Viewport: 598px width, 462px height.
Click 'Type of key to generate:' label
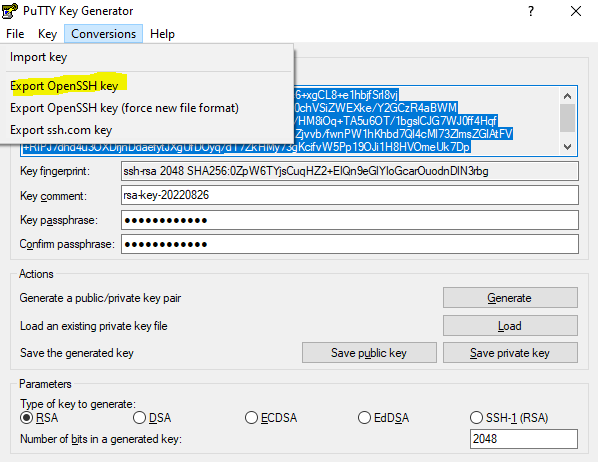[78, 404]
